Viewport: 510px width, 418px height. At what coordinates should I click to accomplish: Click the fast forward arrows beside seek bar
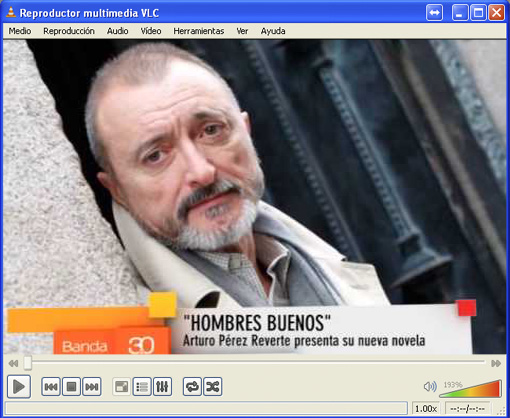click(x=496, y=363)
